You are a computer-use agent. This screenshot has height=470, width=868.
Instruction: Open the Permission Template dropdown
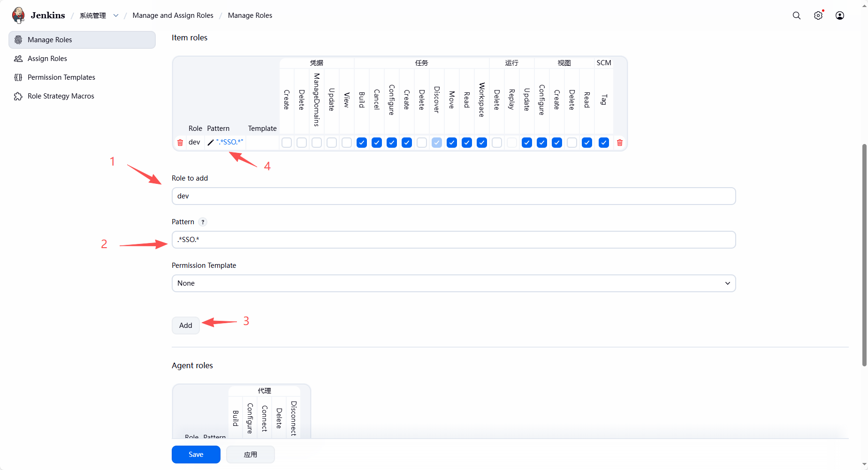coord(453,283)
